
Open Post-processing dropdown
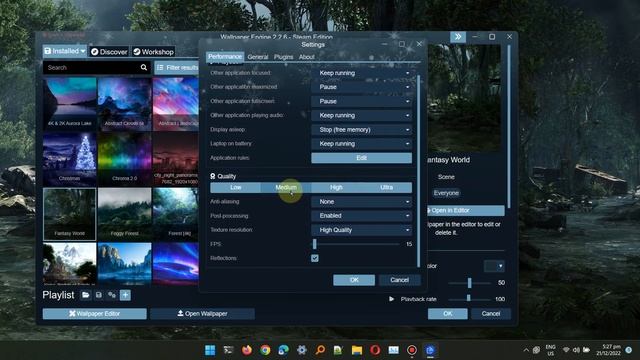362,216
